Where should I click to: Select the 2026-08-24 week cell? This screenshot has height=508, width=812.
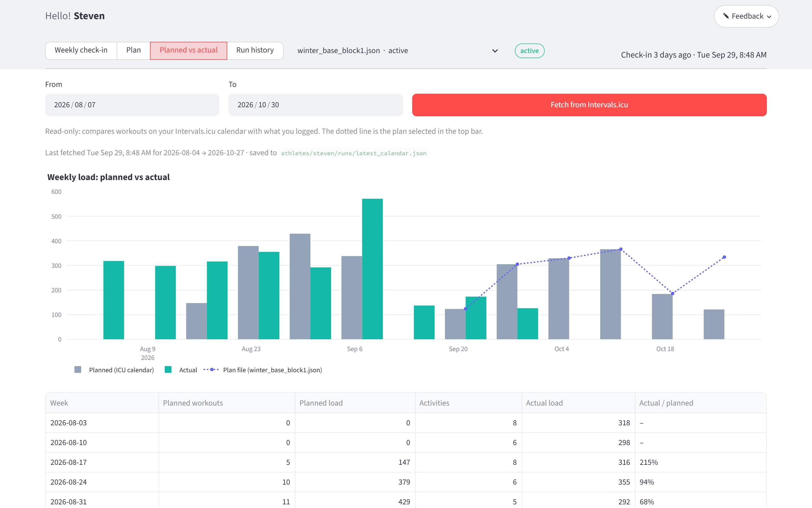pos(102,482)
